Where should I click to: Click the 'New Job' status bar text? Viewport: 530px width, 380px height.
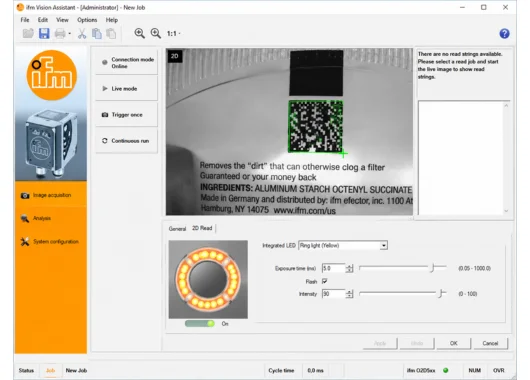pyautogui.click(x=76, y=371)
